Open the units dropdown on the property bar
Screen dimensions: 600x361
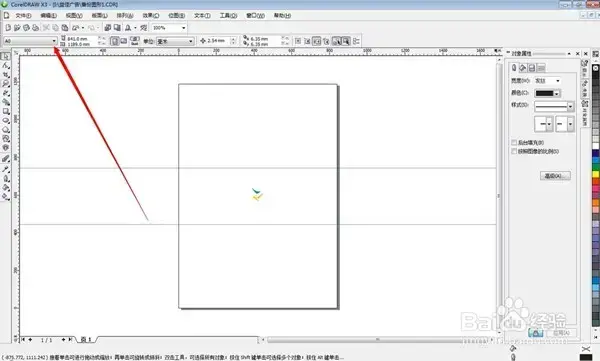[191, 41]
